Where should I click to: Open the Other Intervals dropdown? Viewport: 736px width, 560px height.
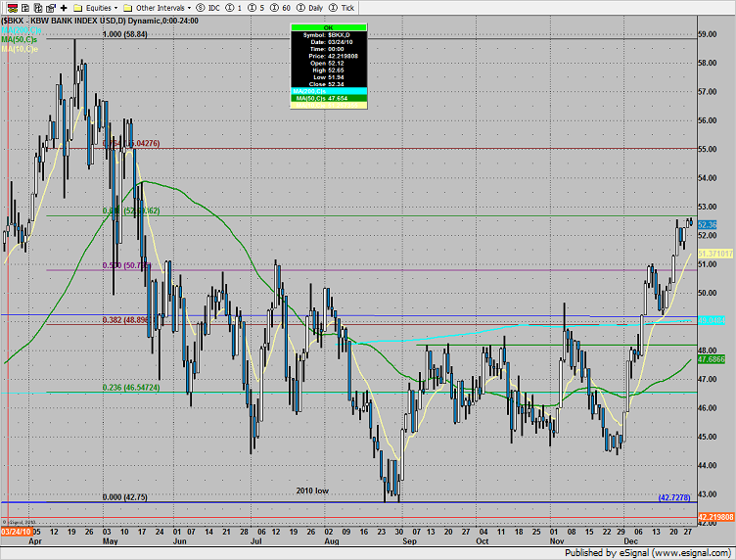click(x=163, y=8)
